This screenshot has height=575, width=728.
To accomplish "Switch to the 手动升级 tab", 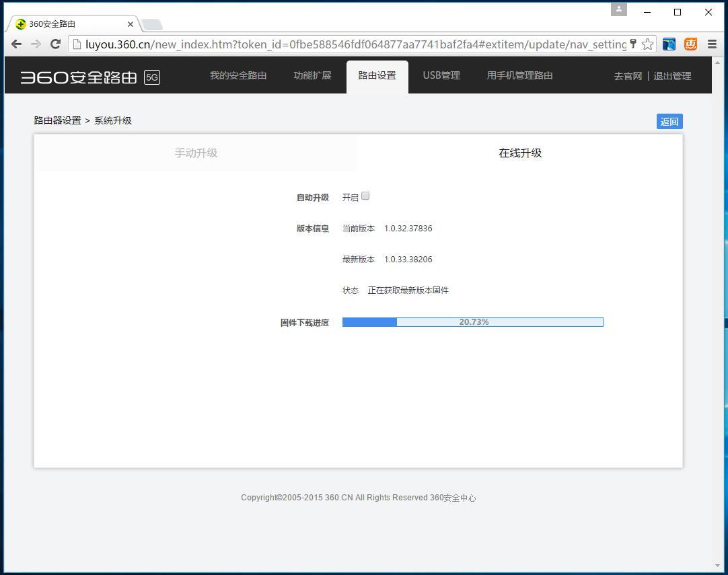I will click(x=196, y=153).
